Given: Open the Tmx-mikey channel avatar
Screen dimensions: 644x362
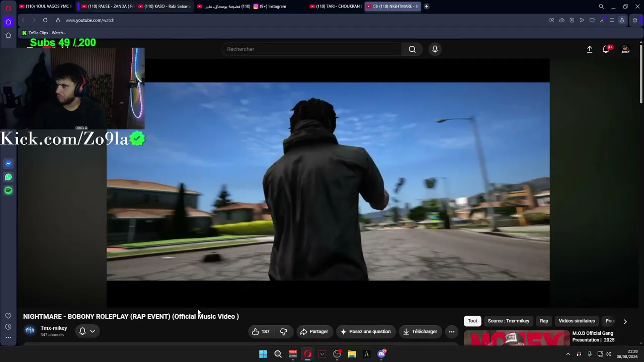Looking at the screenshot, I should [x=30, y=330].
